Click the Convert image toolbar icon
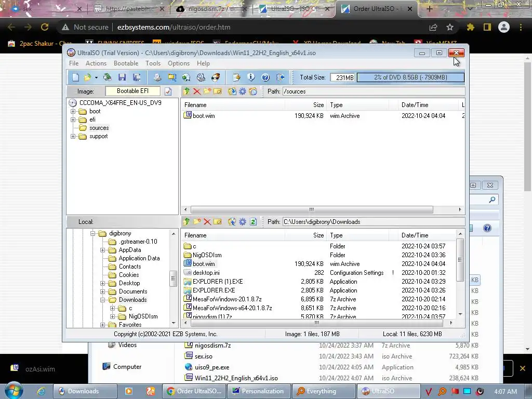Screen dimensions: 532x399 172,77
